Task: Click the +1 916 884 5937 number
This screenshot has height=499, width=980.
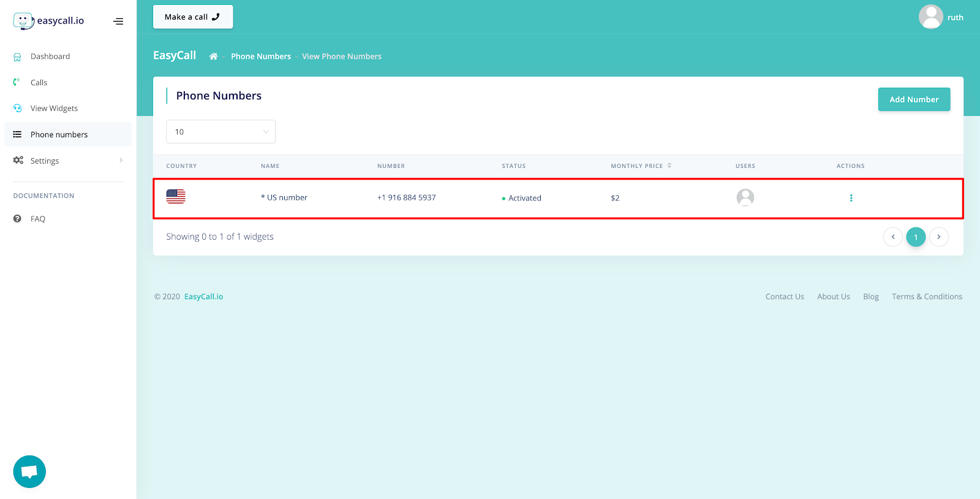Action: (x=407, y=197)
